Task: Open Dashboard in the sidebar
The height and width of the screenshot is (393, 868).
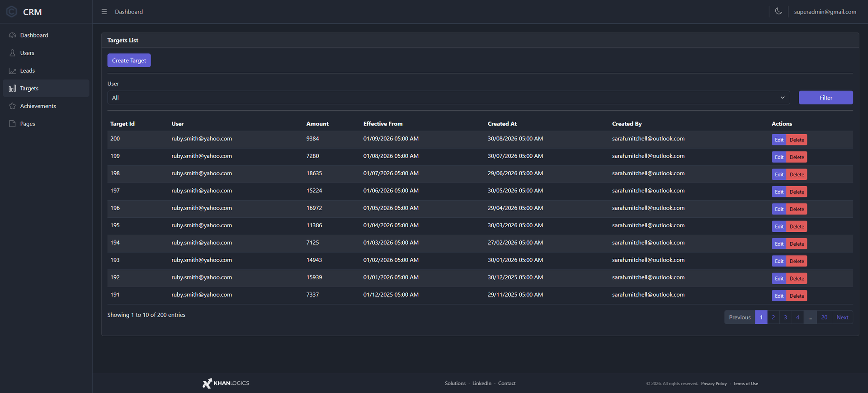Action: pos(46,35)
